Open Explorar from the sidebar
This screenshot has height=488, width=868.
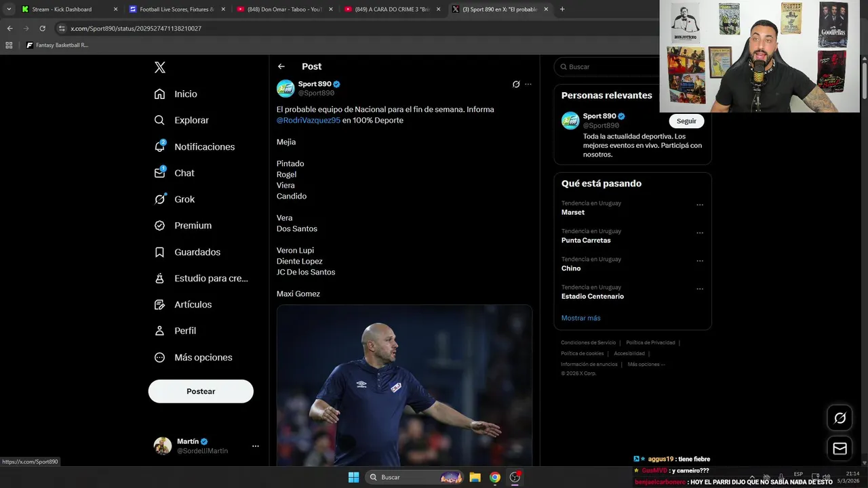(181, 120)
